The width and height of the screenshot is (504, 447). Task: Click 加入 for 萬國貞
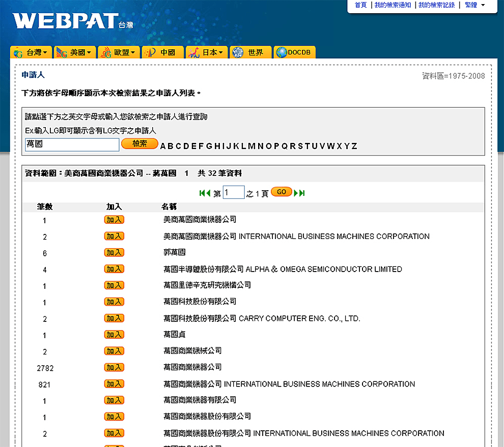[114, 335]
